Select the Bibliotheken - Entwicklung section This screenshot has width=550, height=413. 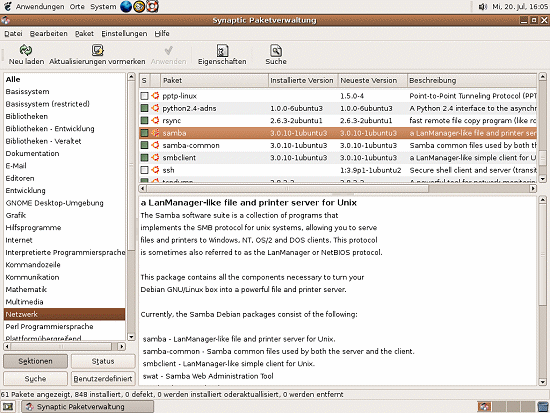point(65,129)
